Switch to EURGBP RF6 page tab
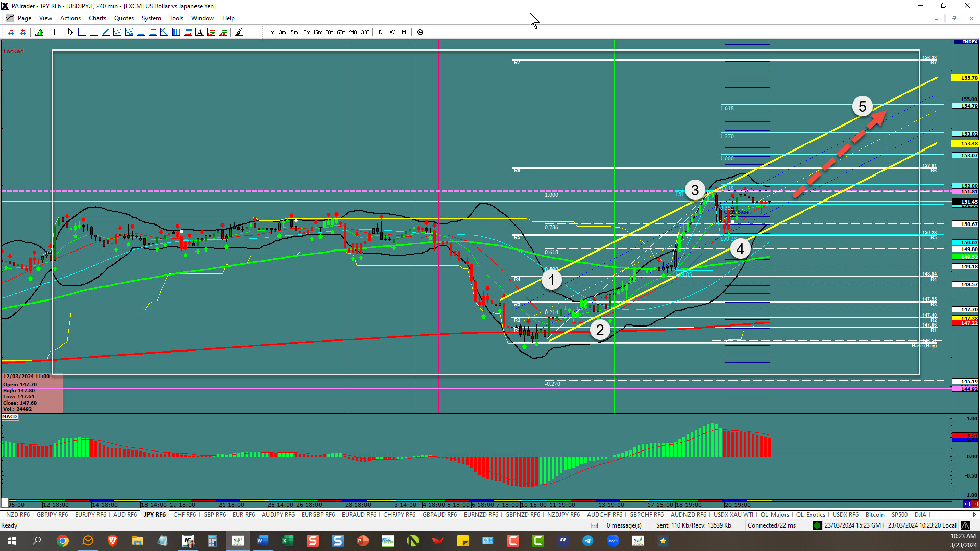Image resolution: width=980 pixels, height=551 pixels. tap(318, 515)
